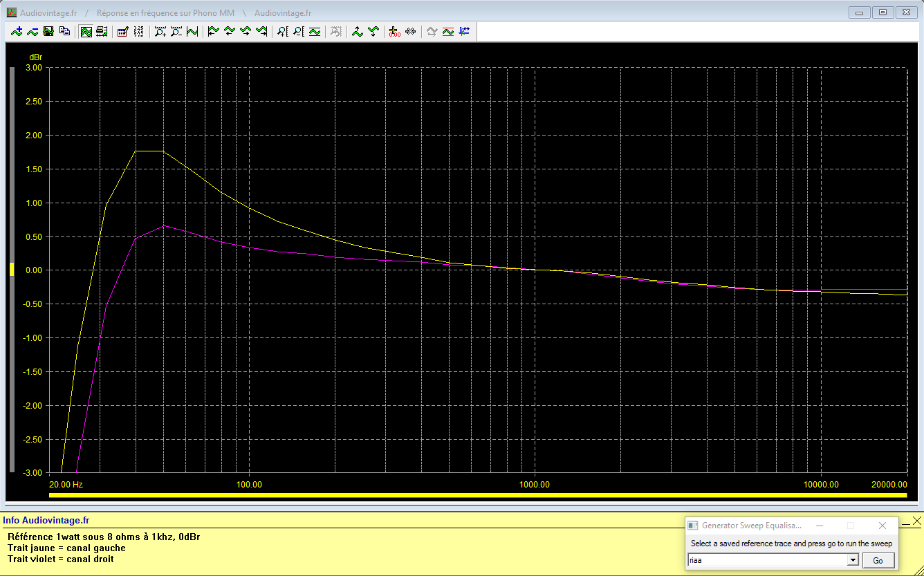The image size is (924, 576).
Task: Click the yellow horizontal frequency range bar
Action: point(478,495)
